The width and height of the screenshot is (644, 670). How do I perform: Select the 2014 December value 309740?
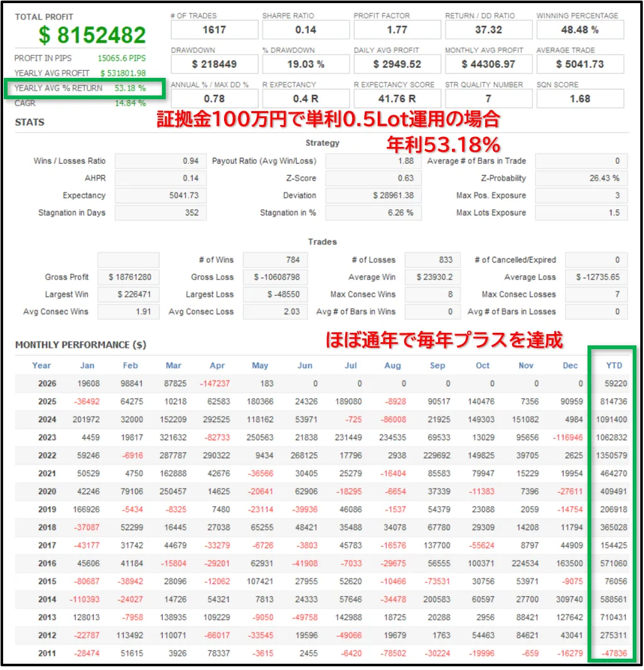point(569,599)
